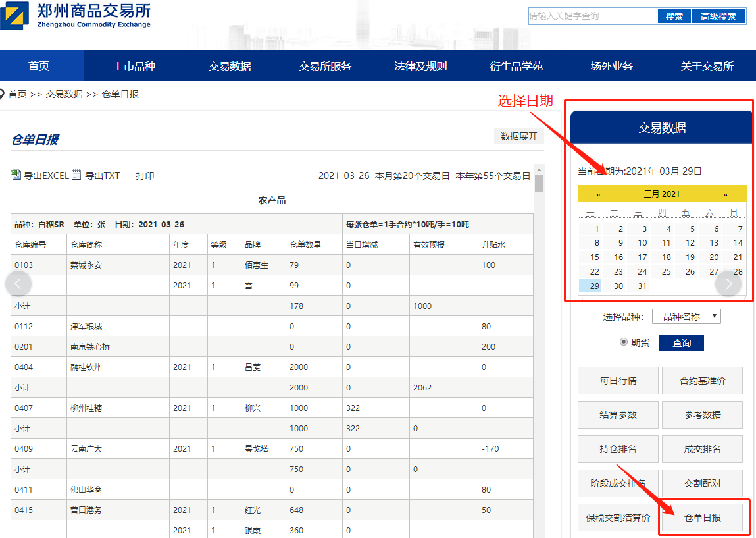Image resolution: width=756 pixels, height=538 pixels.
Task: Click the 高级搜索 advanced search button
Action: (x=718, y=16)
